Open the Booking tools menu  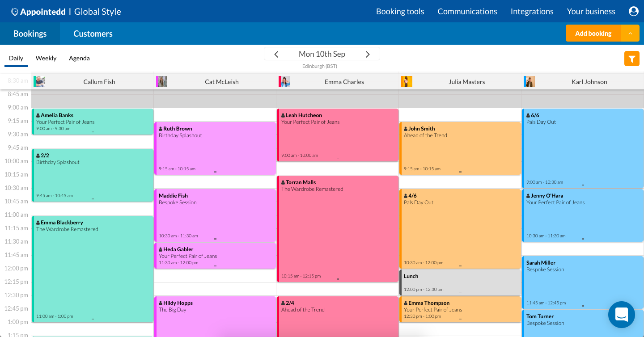tap(400, 11)
